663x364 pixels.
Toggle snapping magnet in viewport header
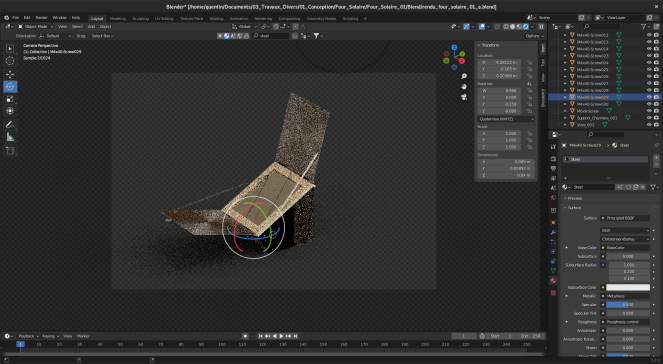click(276, 27)
